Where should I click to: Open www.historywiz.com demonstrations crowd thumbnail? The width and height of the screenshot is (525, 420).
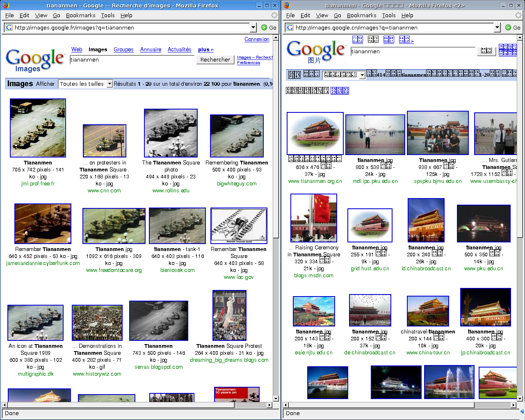coord(97,323)
